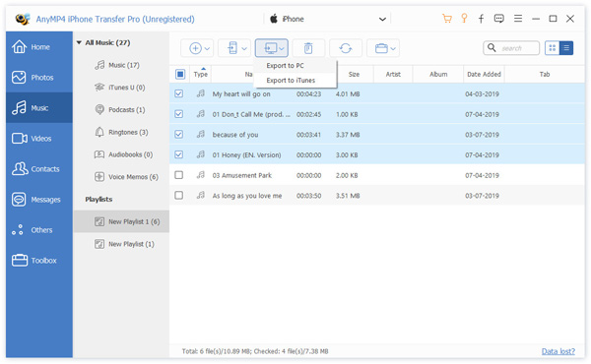Select Voice Memos (6) category
The width and height of the screenshot is (591, 364).
pyautogui.click(x=121, y=176)
